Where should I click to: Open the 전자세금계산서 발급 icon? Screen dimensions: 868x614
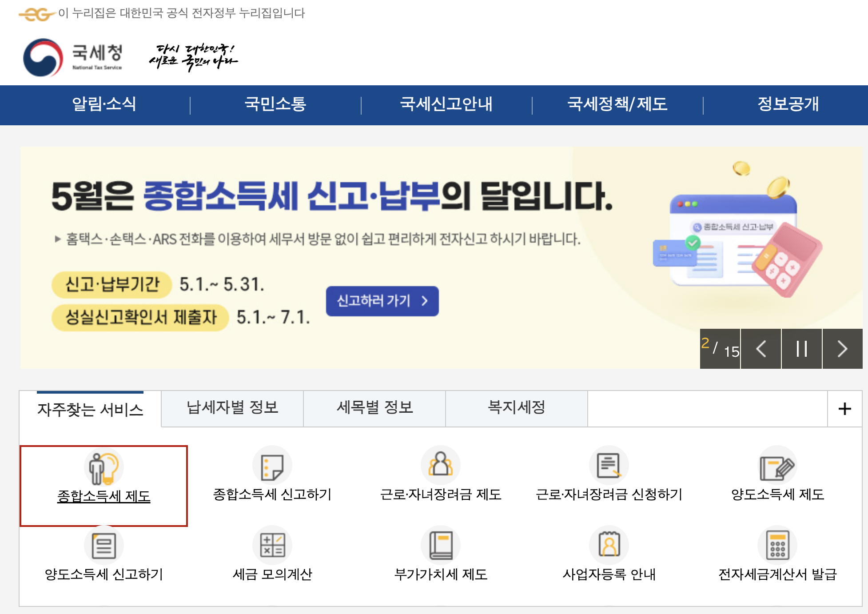point(777,545)
